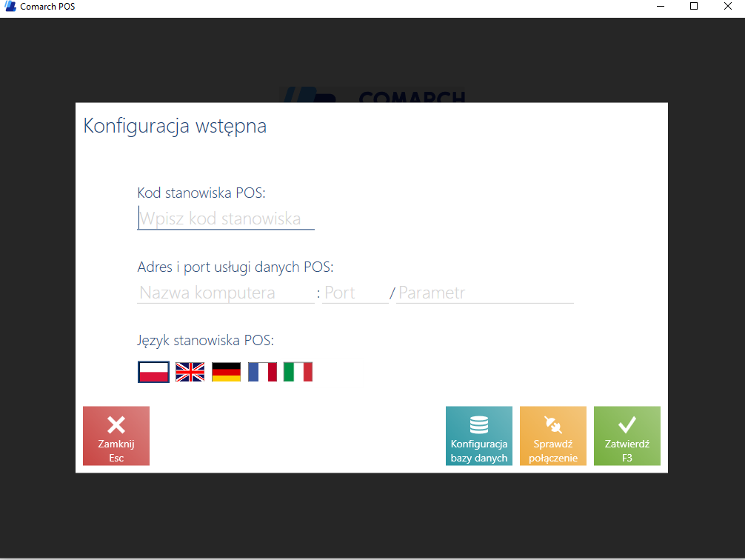Confirm with Zatwierdź F3 button

[x=627, y=436]
